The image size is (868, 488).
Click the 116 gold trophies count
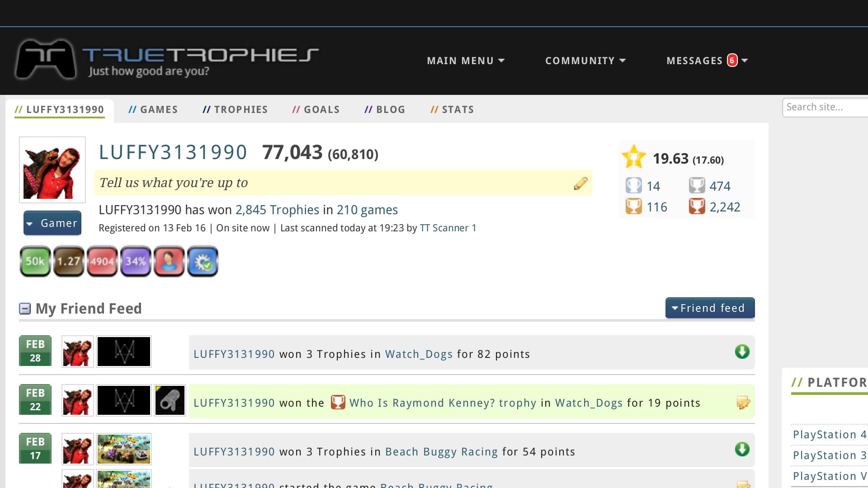point(657,207)
